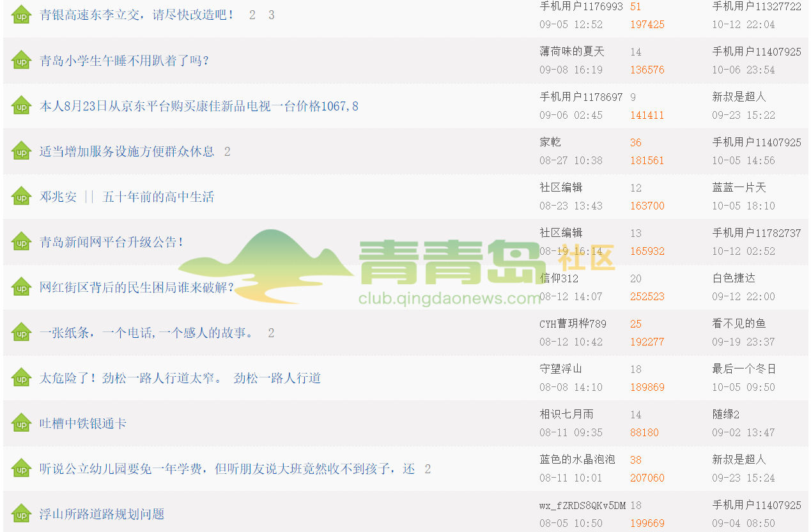The height and width of the screenshot is (532, 811).
Task: Click the up icon beside 吐槽中铁银通卡
Action: tap(22, 423)
